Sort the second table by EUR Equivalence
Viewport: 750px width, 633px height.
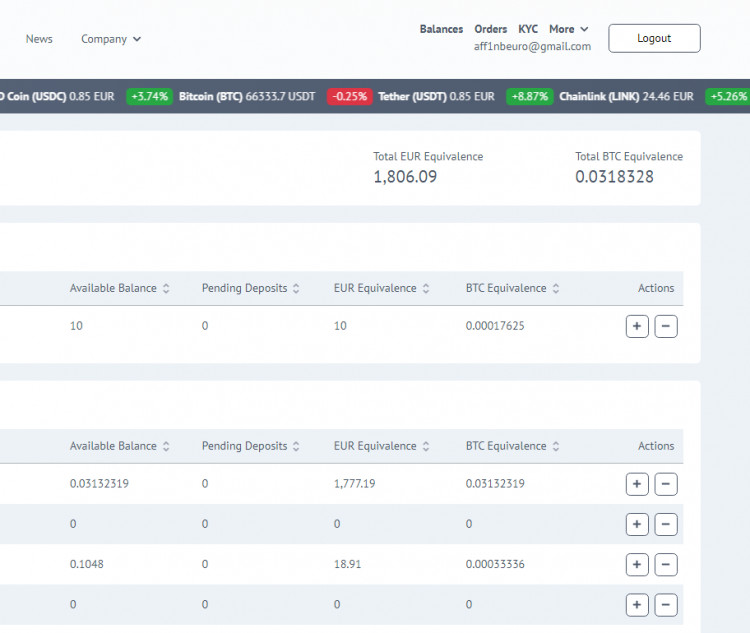coord(381,446)
